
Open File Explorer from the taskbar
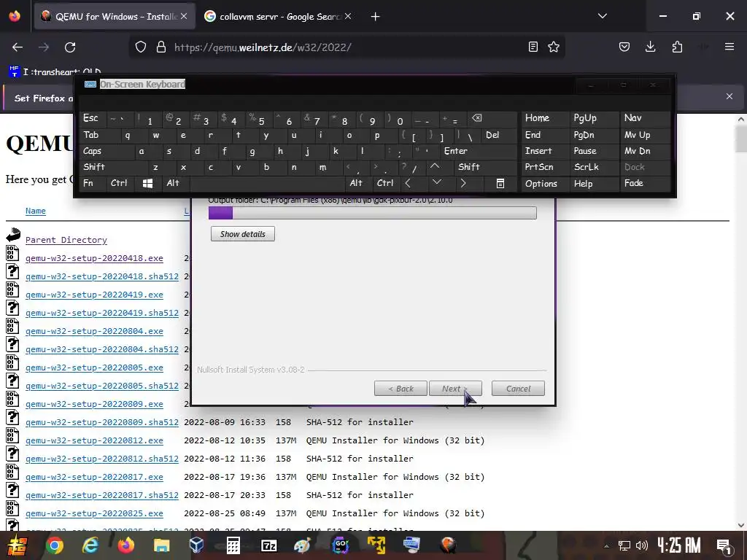[x=161, y=545]
